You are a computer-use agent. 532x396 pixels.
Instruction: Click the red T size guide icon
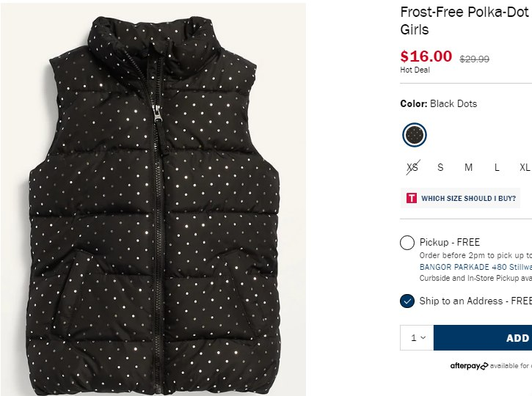click(412, 198)
